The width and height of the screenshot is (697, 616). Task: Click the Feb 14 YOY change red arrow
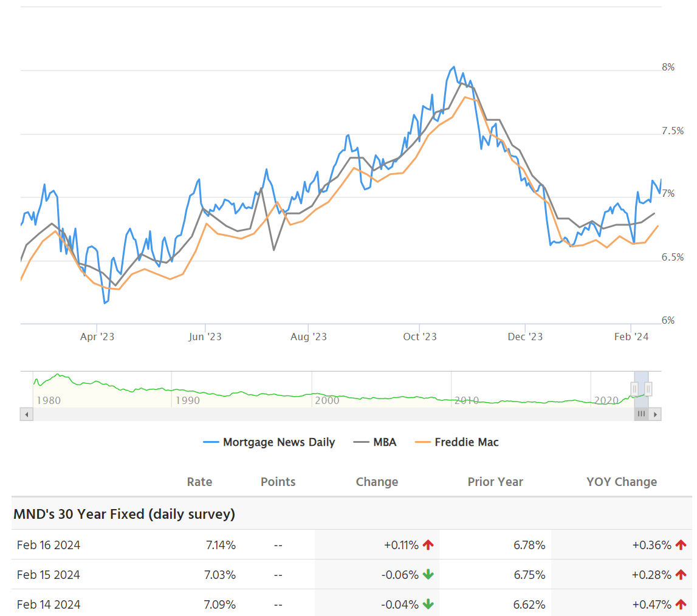click(681, 604)
